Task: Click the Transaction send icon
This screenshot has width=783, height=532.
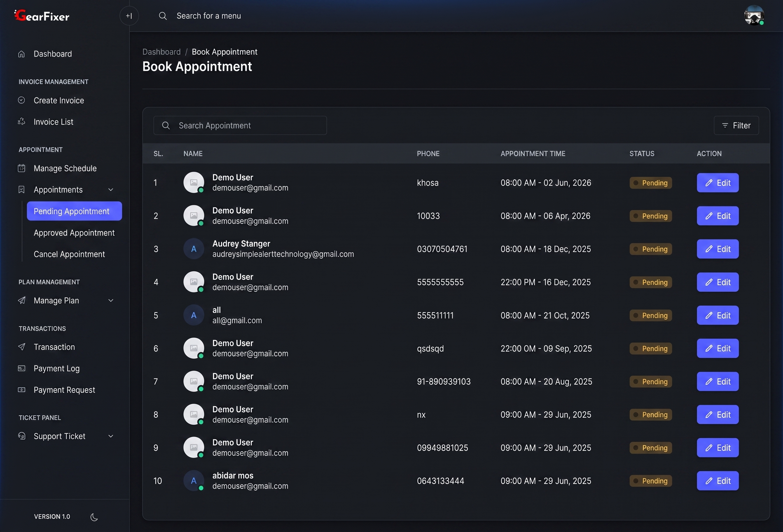Action: 22,347
